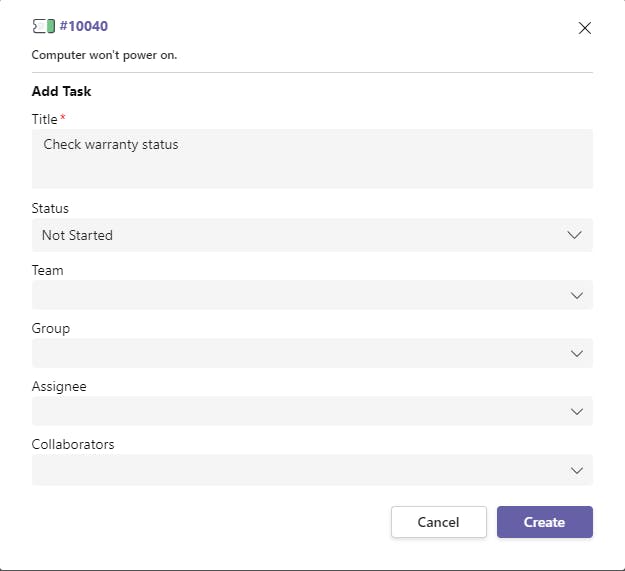Click the Add Task heading

point(61,92)
